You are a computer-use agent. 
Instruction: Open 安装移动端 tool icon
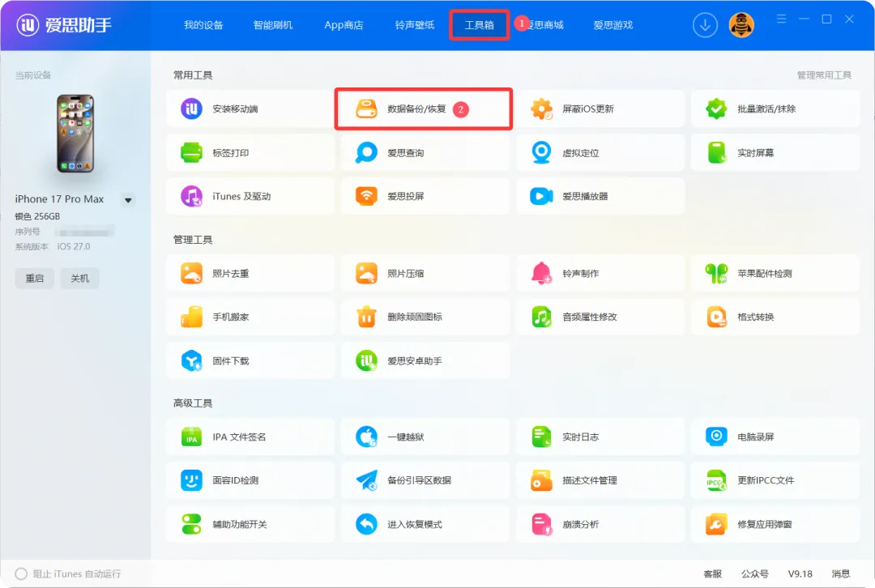point(191,109)
